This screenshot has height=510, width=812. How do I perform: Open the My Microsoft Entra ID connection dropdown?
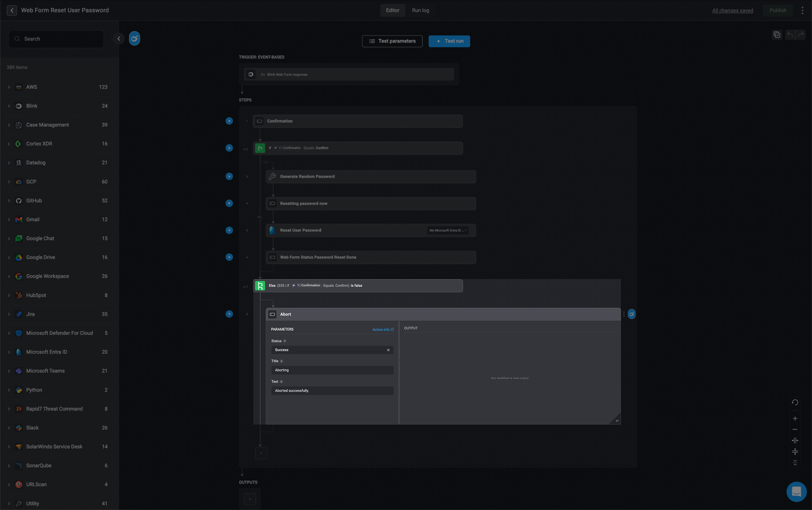pyautogui.click(x=448, y=230)
